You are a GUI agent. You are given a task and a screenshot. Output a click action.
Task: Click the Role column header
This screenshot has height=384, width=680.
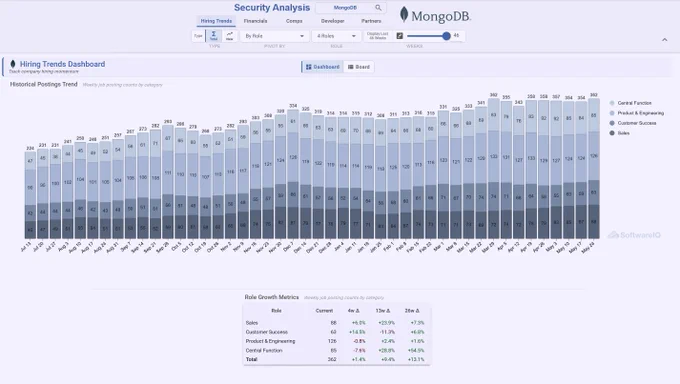pos(276,311)
